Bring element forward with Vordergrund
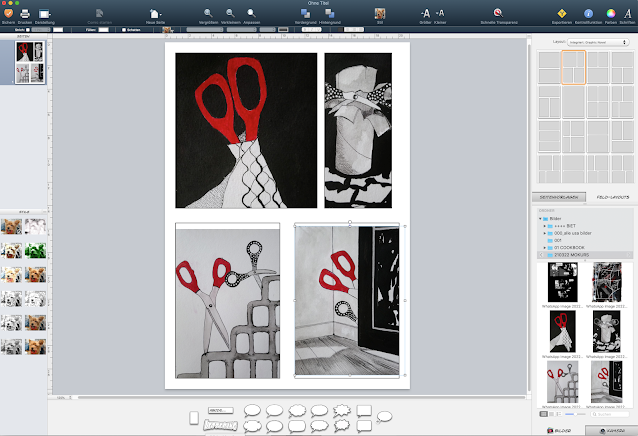This screenshot has height=436, width=638. (x=305, y=14)
